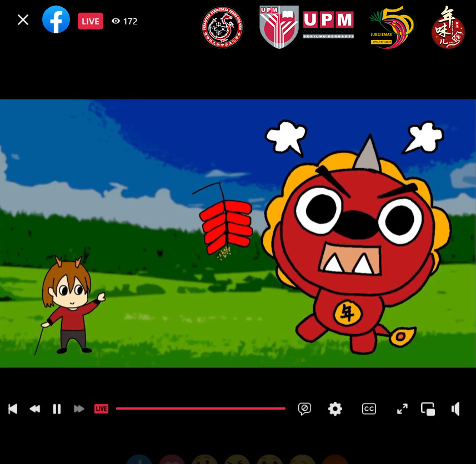Jump to live with bottom LIVE button
Viewport: 476px width, 464px height.
click(x=101, y=409)
